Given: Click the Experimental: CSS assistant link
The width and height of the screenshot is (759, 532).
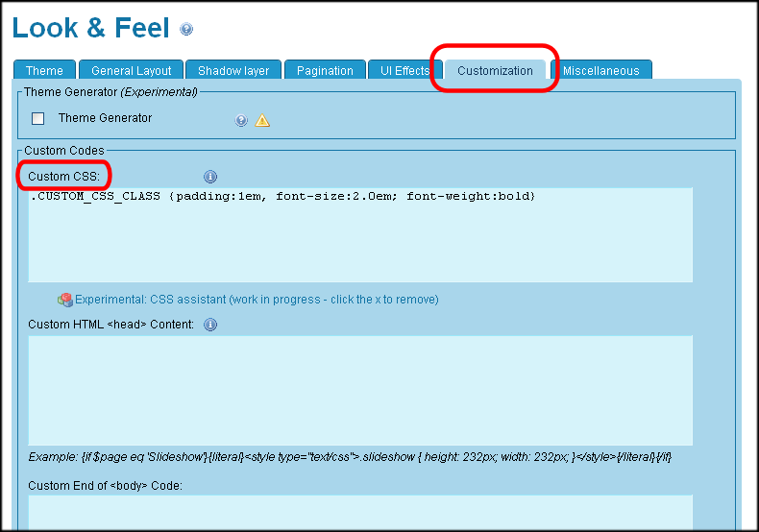Looking at the screenshot, I should (257, 300).
